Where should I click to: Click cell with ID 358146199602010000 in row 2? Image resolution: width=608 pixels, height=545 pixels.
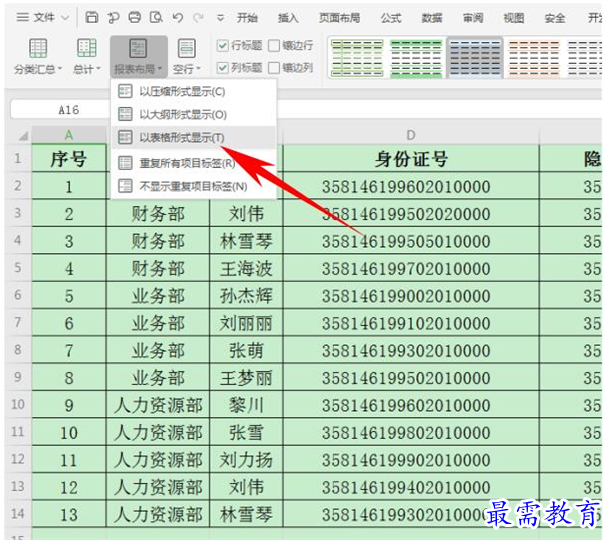[x=411, y=186]
